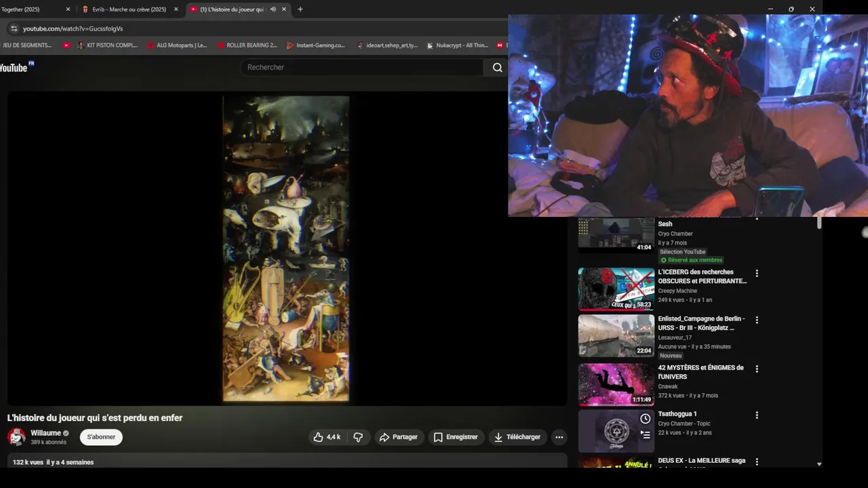
Task: Click the video title L'histoire du joueur
Action: (x=95, y=418)
